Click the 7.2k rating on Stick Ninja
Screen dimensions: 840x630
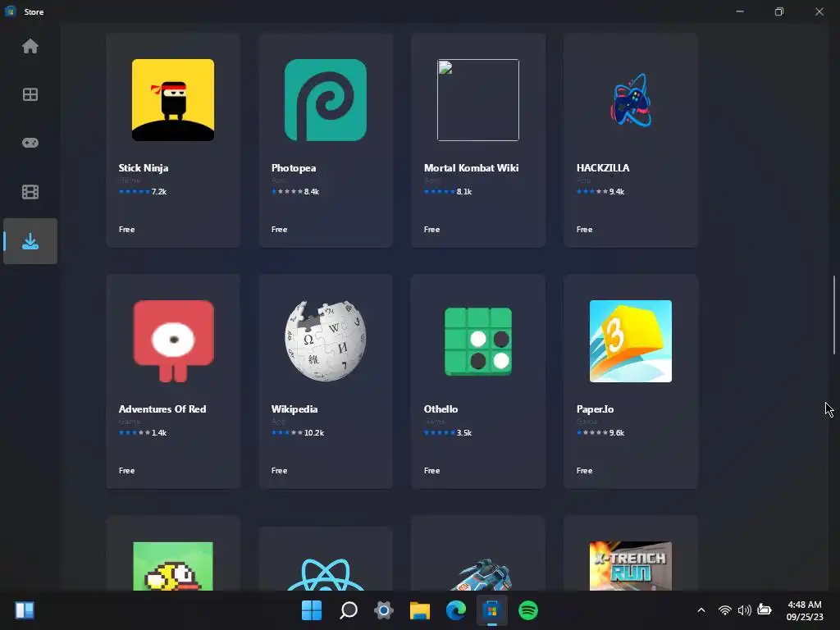[x=158, y=192]
